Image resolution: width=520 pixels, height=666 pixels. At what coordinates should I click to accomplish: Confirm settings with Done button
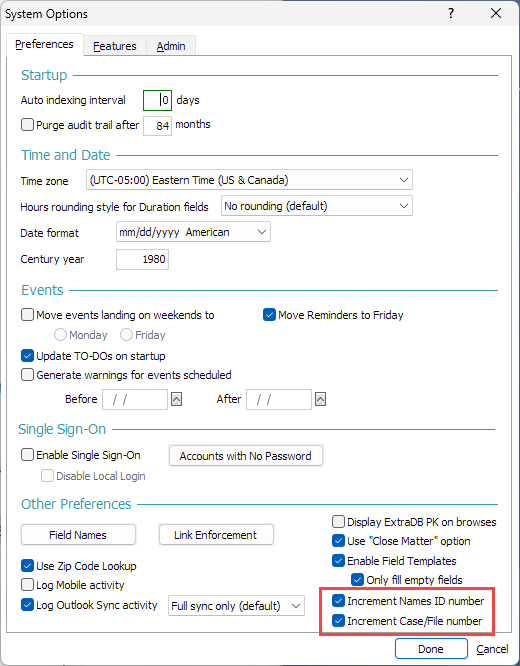click(431, 649)
